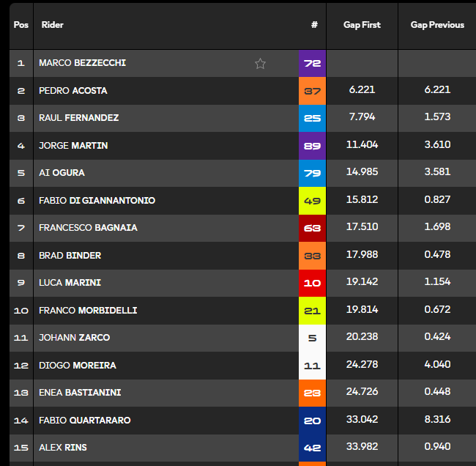Click the yellow number 49 badge

[312, 201]
